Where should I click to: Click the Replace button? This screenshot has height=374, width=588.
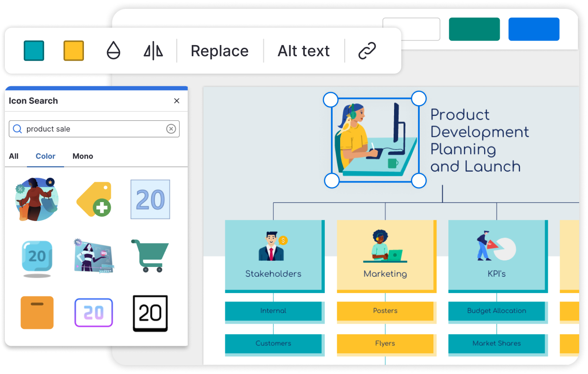[219, 50]
